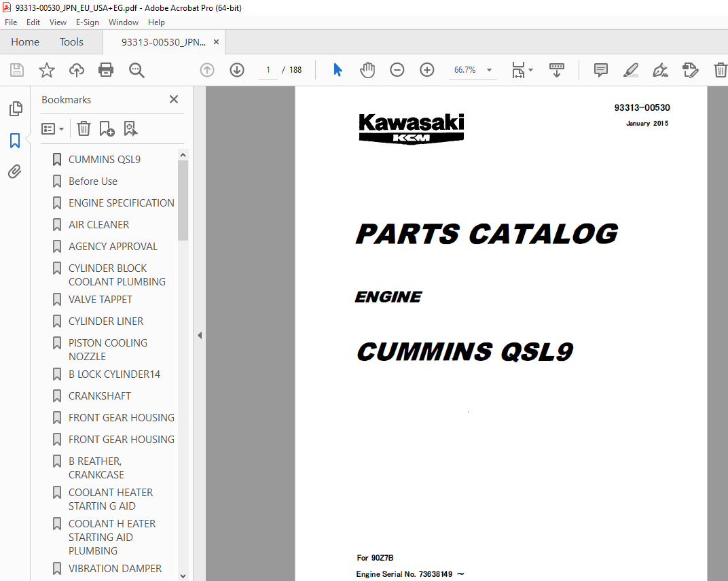Image resolution: width=728 pixels, height=581 pixels.
Task: Click the read mode scroll icon
Action: [x=557, y=70]
